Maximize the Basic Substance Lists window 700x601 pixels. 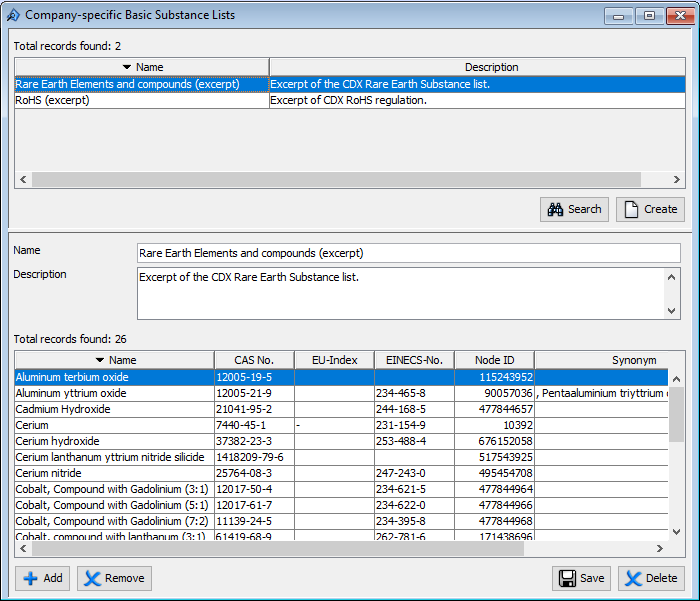coord(649,15)
